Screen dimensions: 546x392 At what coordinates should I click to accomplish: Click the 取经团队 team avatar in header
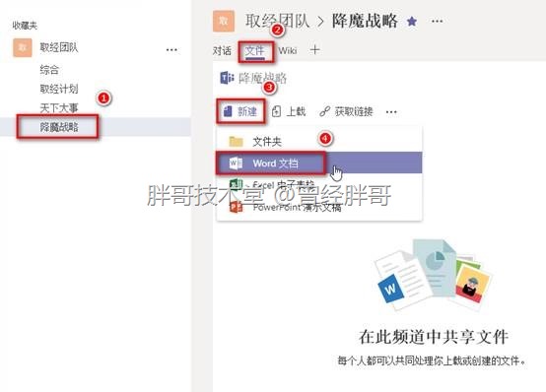point(224,21)
